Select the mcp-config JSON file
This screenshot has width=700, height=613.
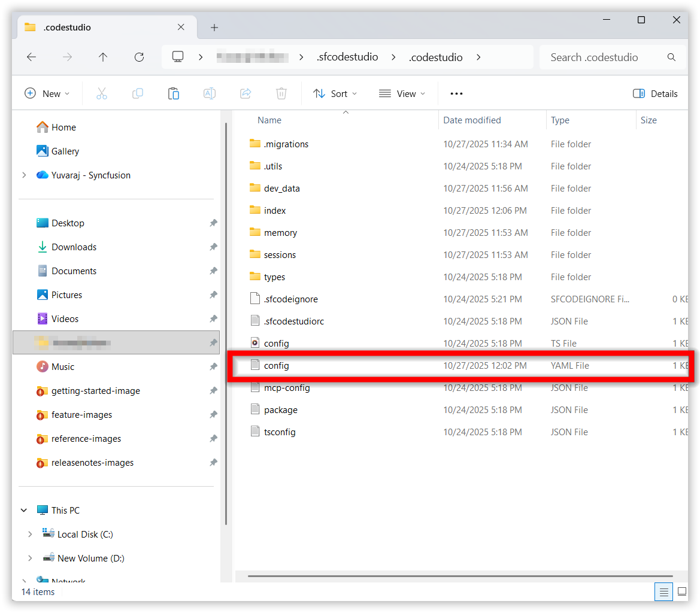(287, 388)
